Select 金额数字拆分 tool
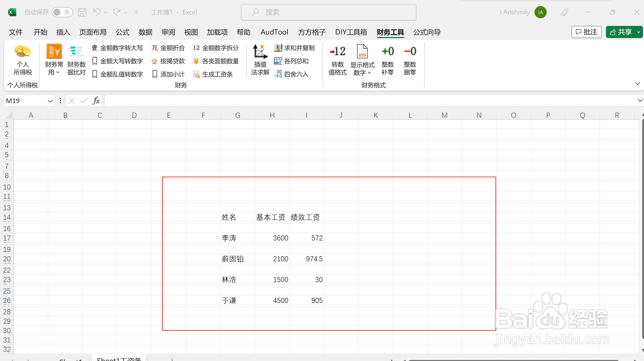This screenshot has width=644, height=361. [216, 48]
